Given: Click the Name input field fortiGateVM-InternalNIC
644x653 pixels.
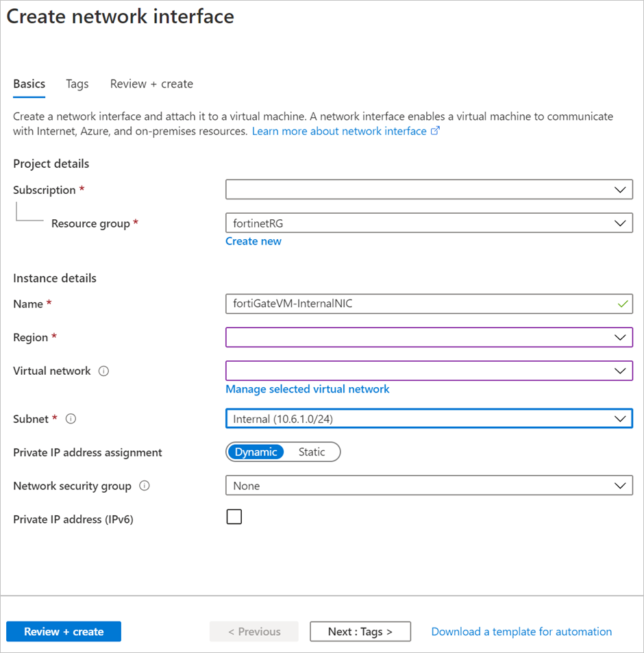Looking at the screenshot, I should (429, 304).
